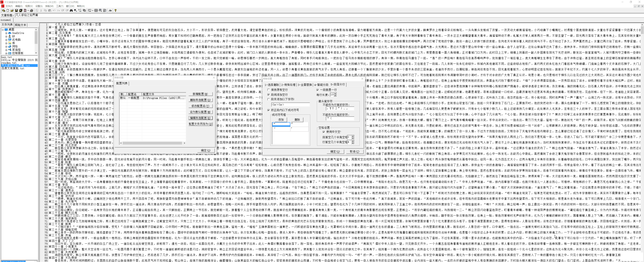Screen dimensions: 644x262
Task: Click the 添加 button in 成对符号框
Action: coord(281,120)
